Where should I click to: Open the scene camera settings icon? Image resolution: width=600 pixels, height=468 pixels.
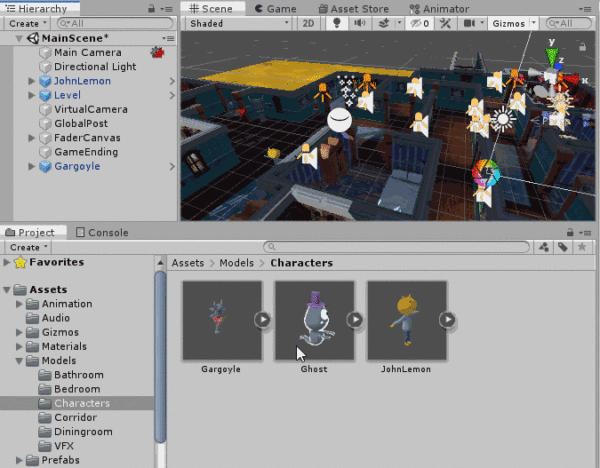coord(469,23)
